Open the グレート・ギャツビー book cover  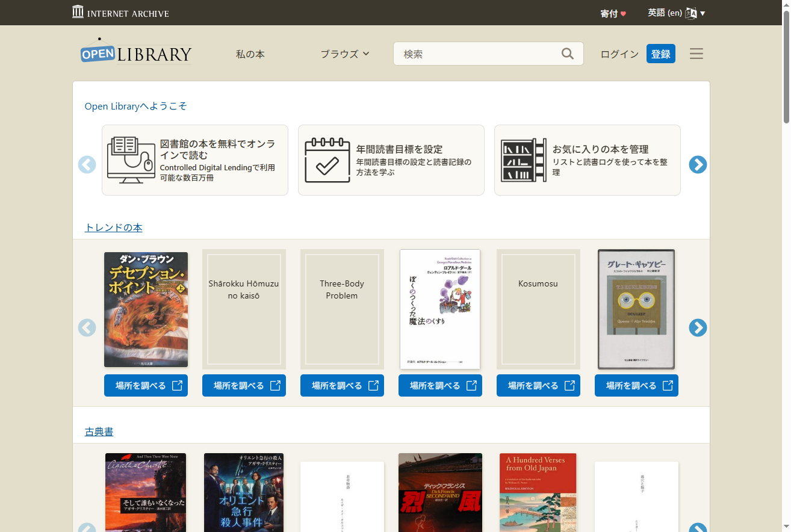pos(636,309)
